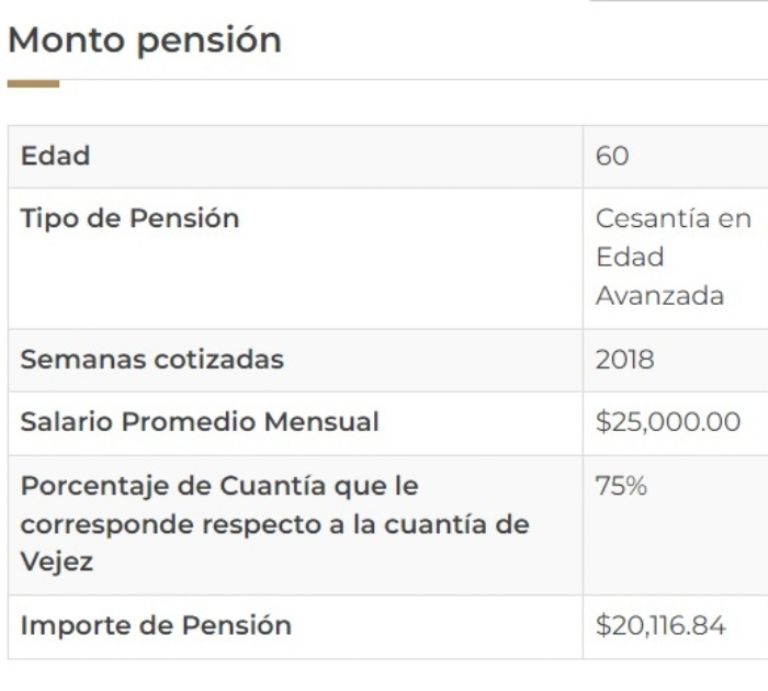
Task: Click the 75% percentage value
Action: (x=621, y=486)
